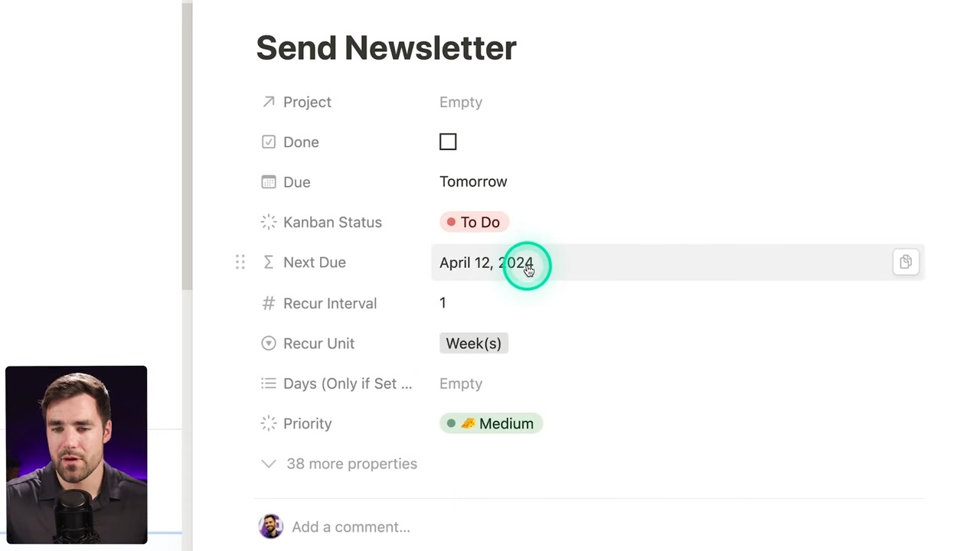Screen dimensions: 980x551
Task: Click the Days multi-select list icon
Action: 268,383
